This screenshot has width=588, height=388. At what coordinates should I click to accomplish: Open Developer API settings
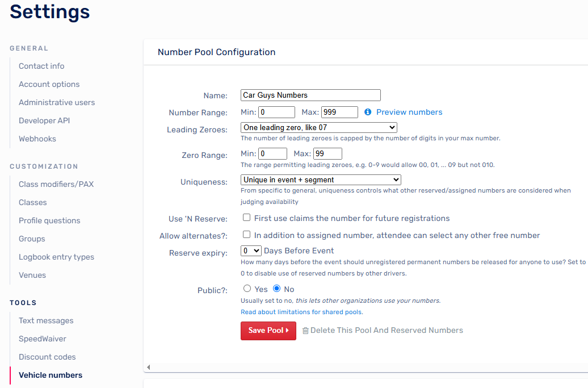tap(44, 120)
